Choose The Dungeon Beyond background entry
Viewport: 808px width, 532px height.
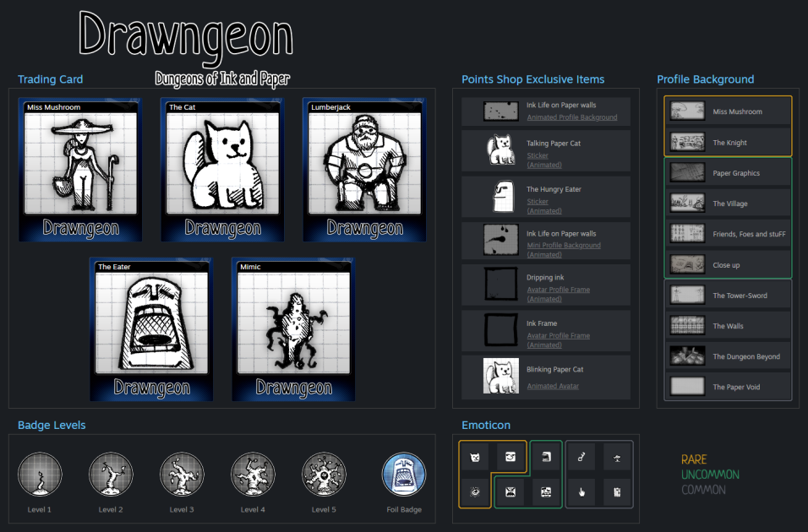pos(728,356)
